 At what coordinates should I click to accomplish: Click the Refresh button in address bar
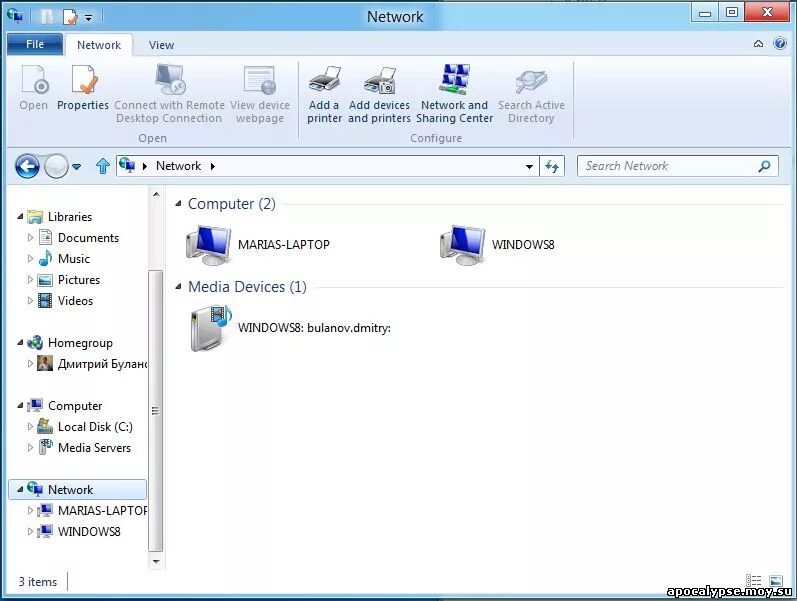pos(552,166)
